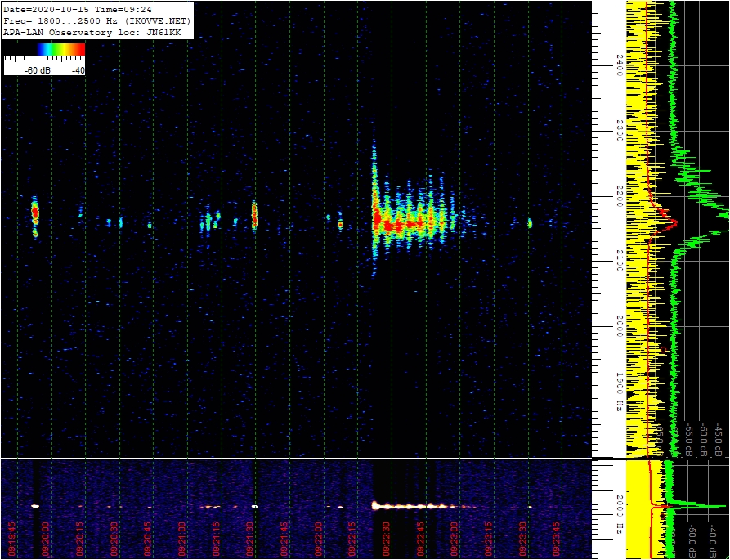Click the "-60 dB" legend label
The height and width of the screenshot is (560, 730).
pyautogui.click(x=38, y=71)
